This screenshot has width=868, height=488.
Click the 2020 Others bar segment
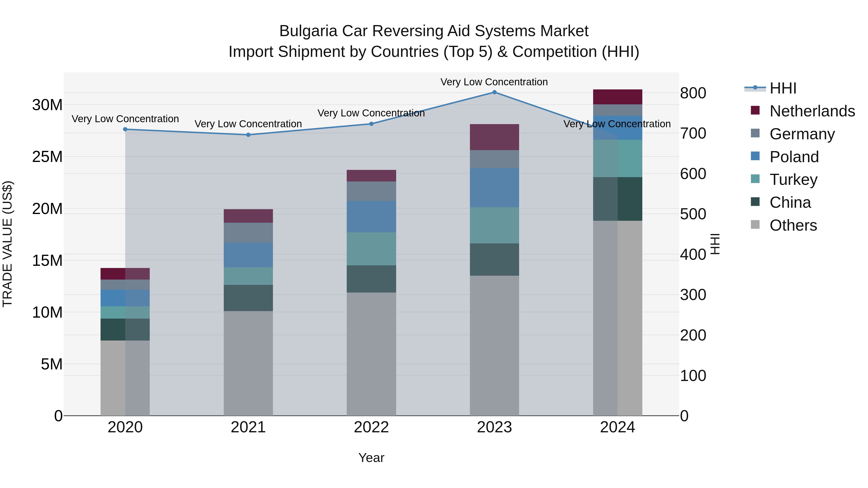coord(125,378)
